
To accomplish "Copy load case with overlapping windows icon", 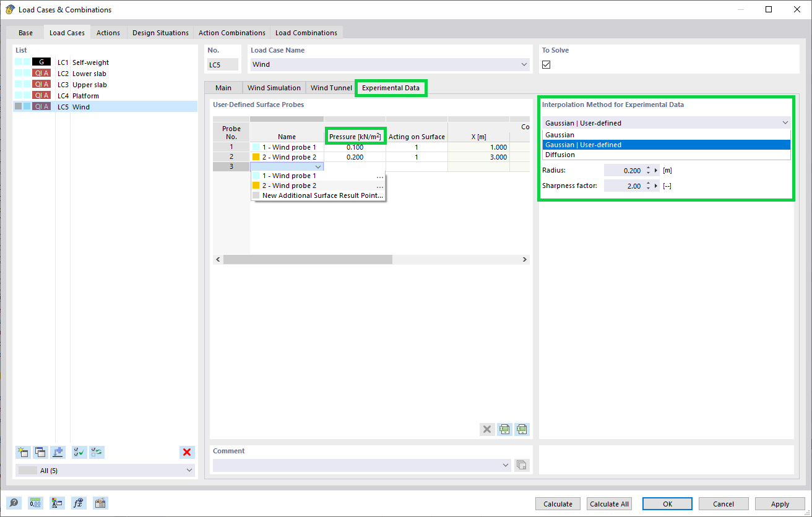I will coord(41,452).
